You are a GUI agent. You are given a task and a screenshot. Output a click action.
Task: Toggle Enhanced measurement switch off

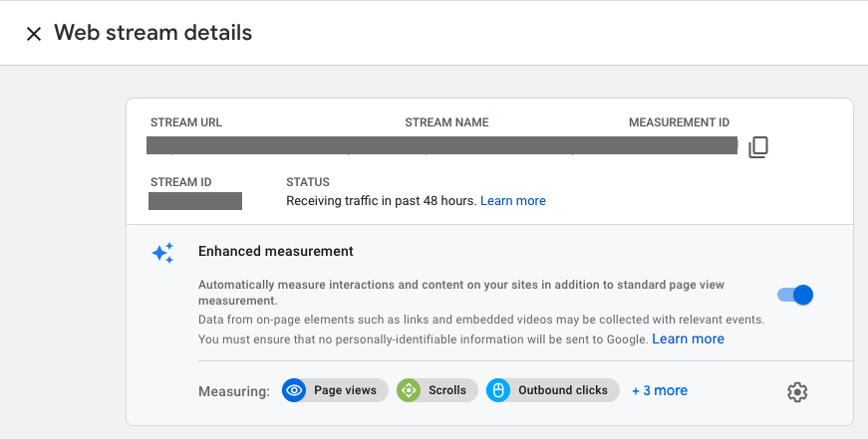pyautogui.click(x=795, y=295)
